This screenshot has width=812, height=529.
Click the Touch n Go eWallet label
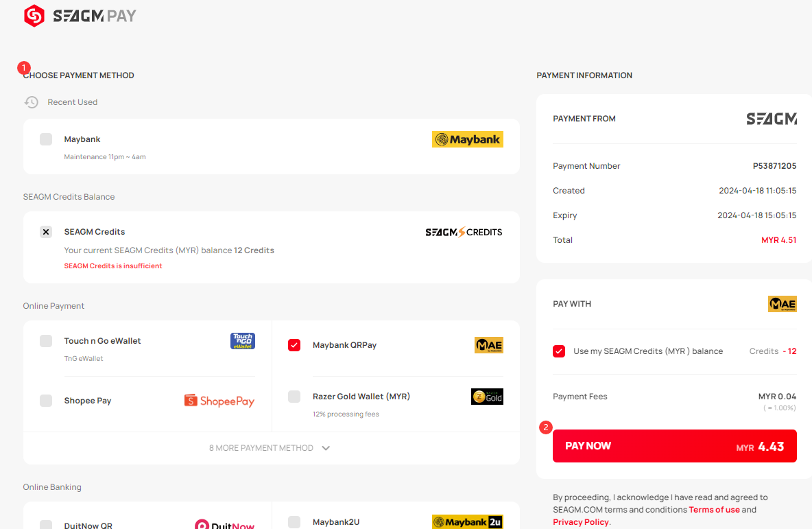[103, 341]
